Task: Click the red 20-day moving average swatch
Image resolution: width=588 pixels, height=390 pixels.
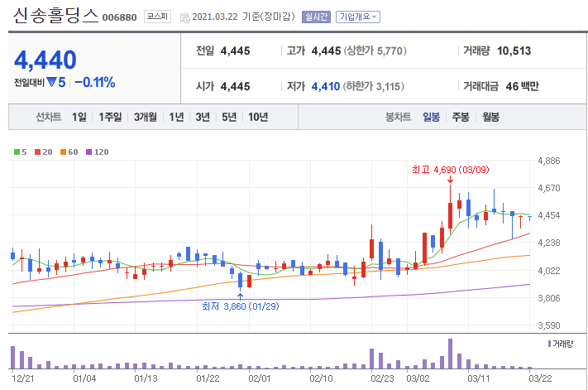Action: pos(37,152)
